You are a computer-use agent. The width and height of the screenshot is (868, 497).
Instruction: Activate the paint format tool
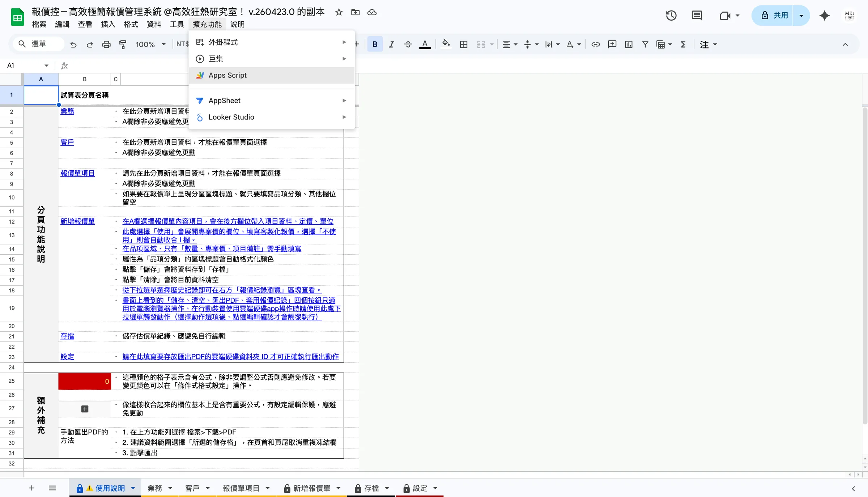click(x=123, y=44)
